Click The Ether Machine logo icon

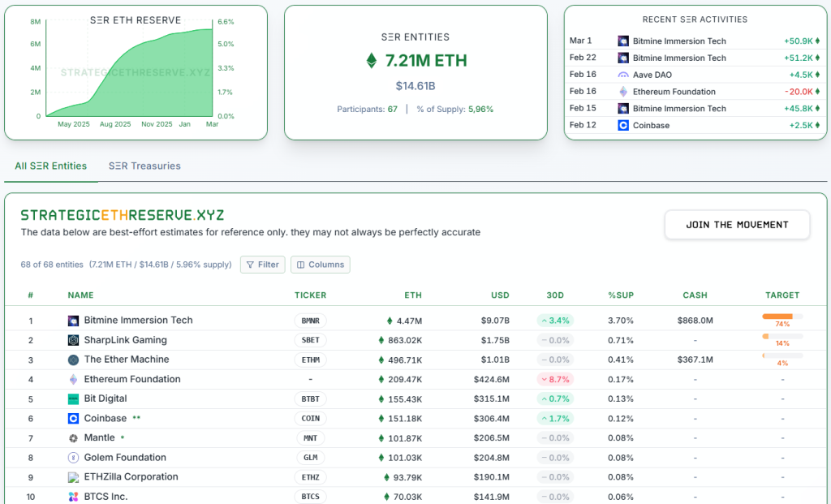click(73, 360)
